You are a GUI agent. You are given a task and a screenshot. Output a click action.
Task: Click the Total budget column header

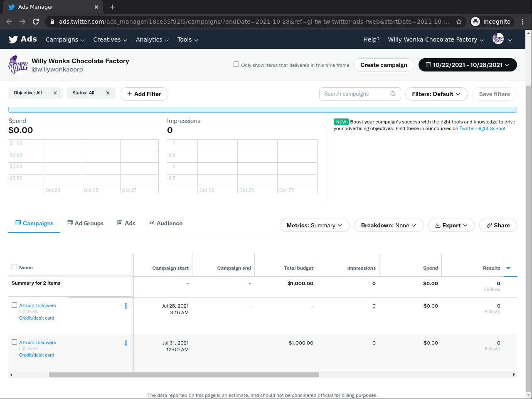tap(298, 268)
